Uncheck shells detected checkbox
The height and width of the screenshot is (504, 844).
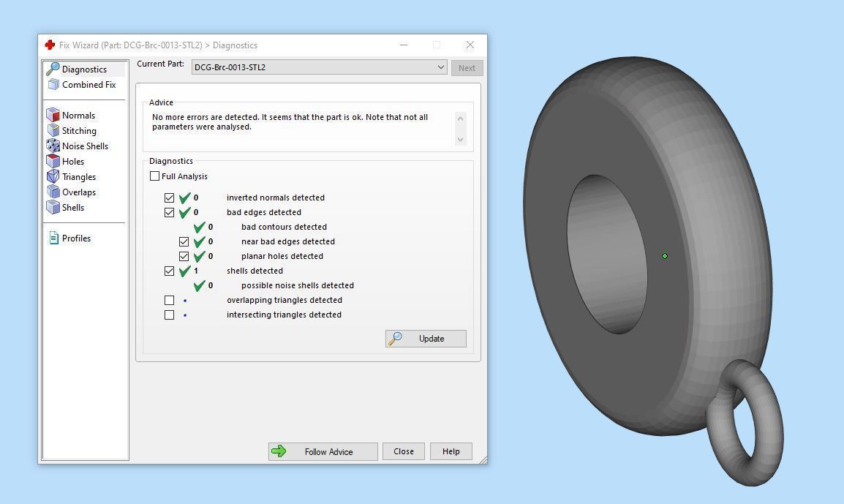[169, 271]
